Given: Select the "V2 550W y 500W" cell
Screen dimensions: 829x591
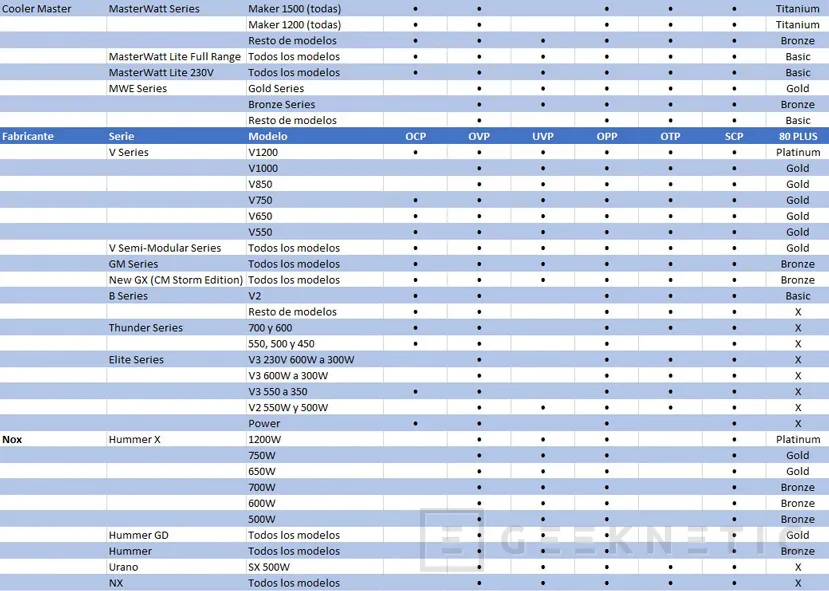Looking at the screenshot, I should pos(288,408).
